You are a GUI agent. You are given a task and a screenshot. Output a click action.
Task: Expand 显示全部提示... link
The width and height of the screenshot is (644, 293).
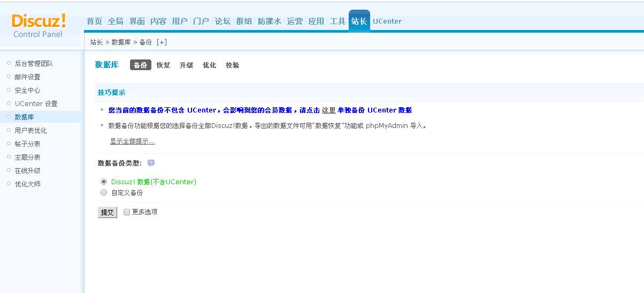click(133, 141)
